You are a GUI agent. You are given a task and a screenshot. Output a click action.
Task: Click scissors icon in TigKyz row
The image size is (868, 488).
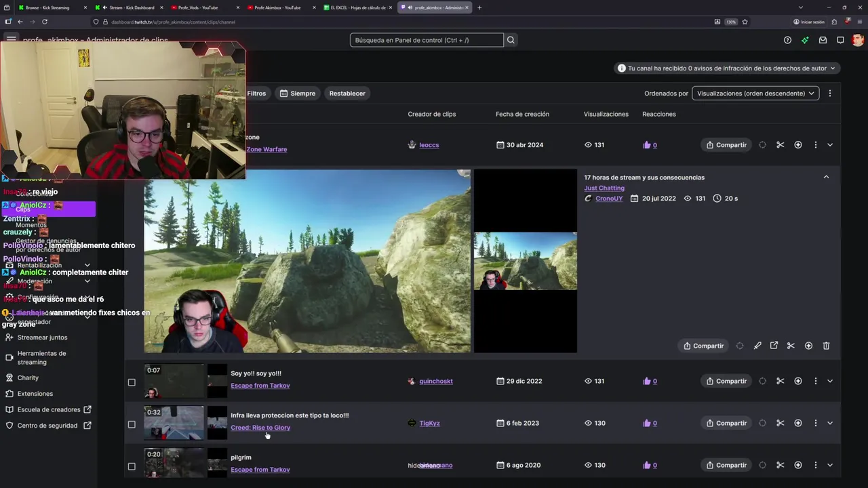(780, 423)
